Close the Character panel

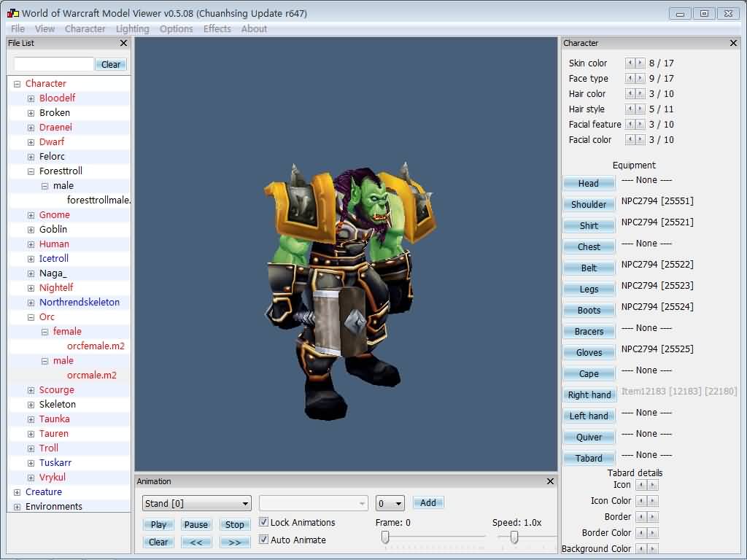(x=734, y=43)
